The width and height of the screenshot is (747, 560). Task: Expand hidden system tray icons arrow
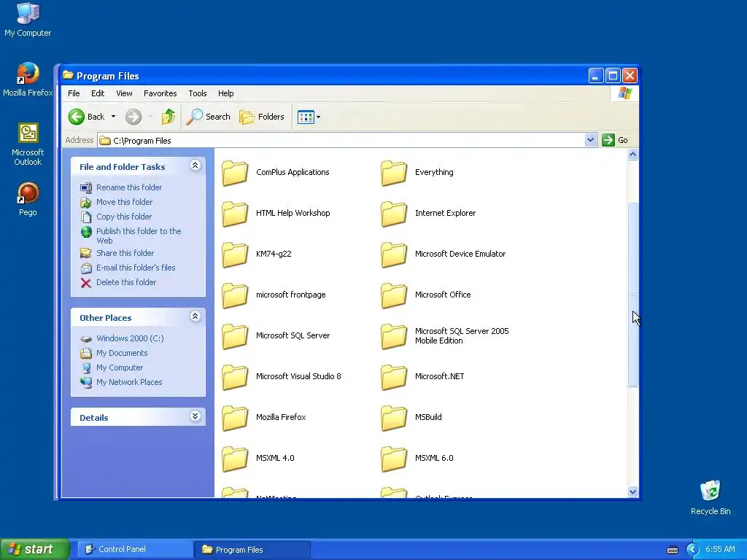tap(692, 550)
